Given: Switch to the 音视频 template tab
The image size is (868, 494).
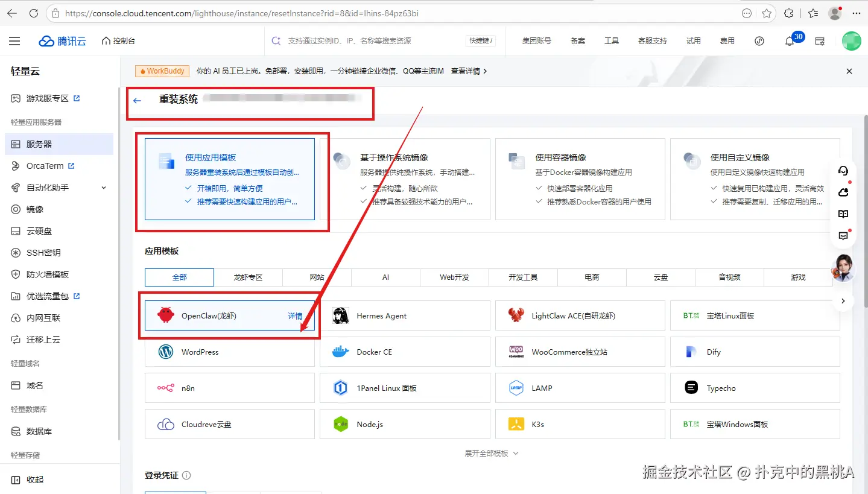Looking at the screenshot, I should click(729, 277).
